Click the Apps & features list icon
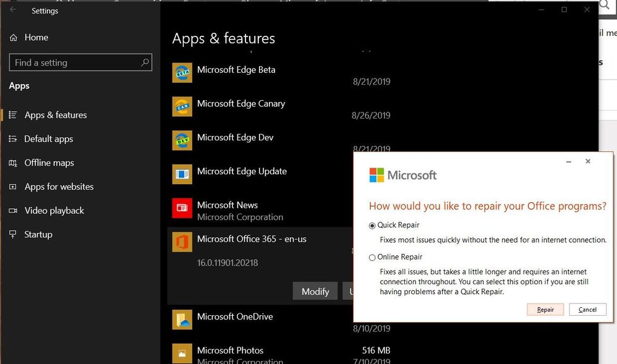This screenshot has width=617, height=364. [x=13, y=115]
